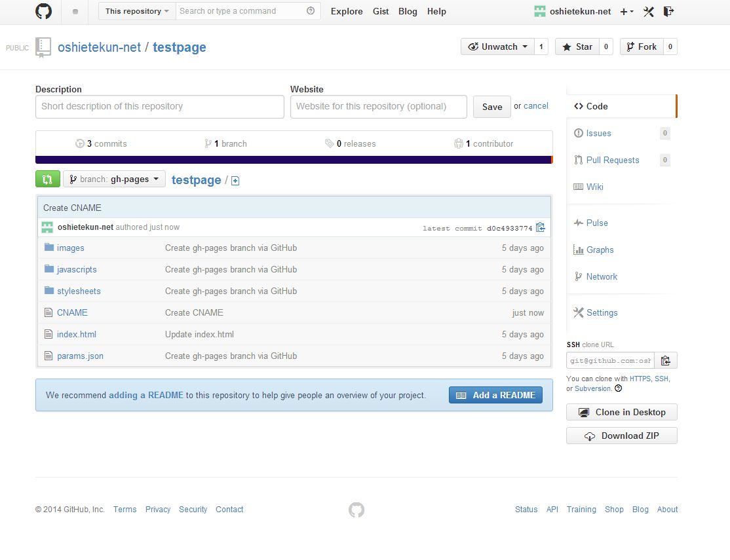The width and height of the screenshot is (730, 560).
Task: Switch clone URL to Subversion
Action: point(592,388)
